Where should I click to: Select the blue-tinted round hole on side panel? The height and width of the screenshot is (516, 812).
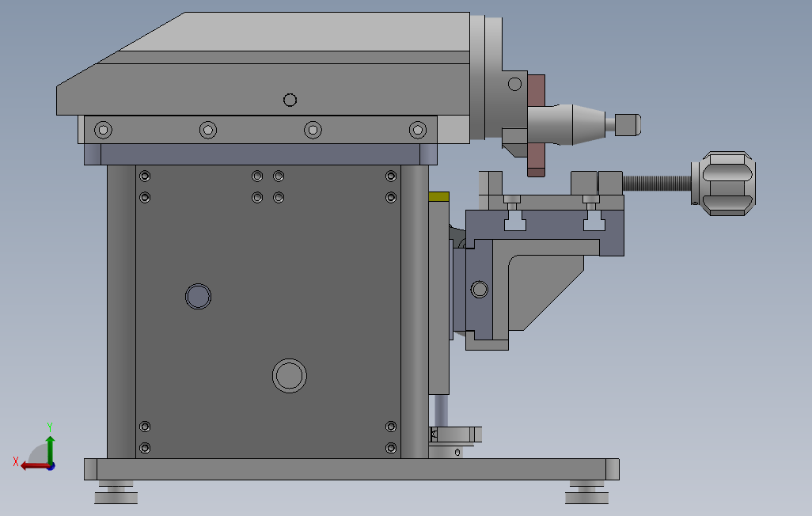[199, 296]
